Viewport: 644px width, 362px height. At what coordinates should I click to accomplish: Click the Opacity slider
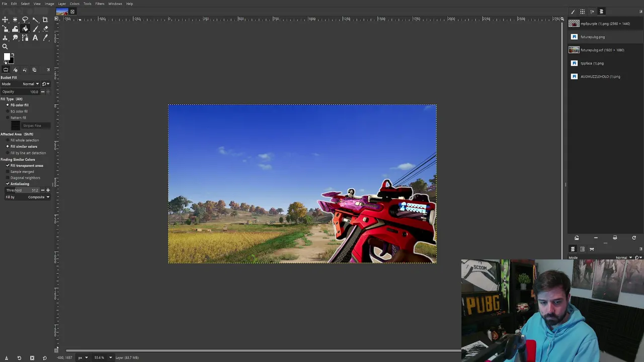(20, 92)
